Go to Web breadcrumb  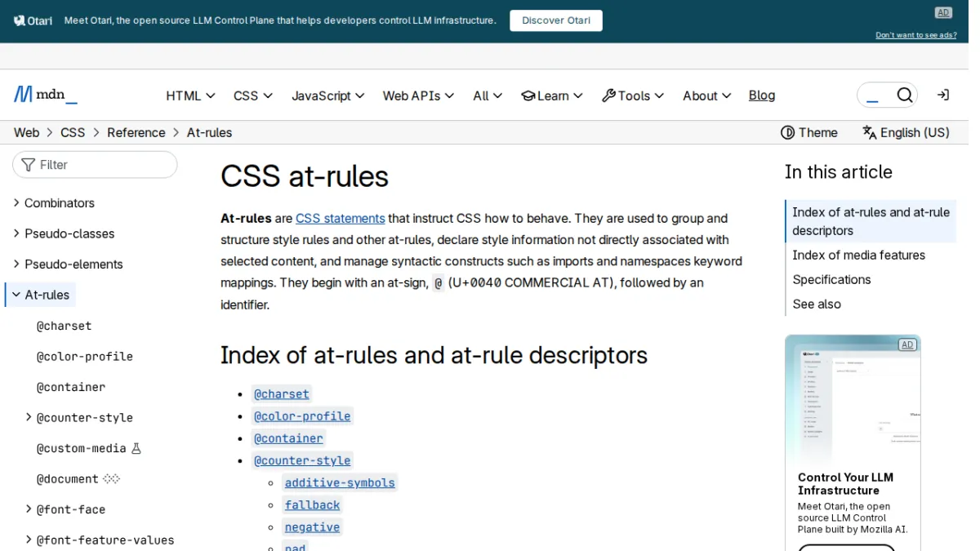(26, 132)
